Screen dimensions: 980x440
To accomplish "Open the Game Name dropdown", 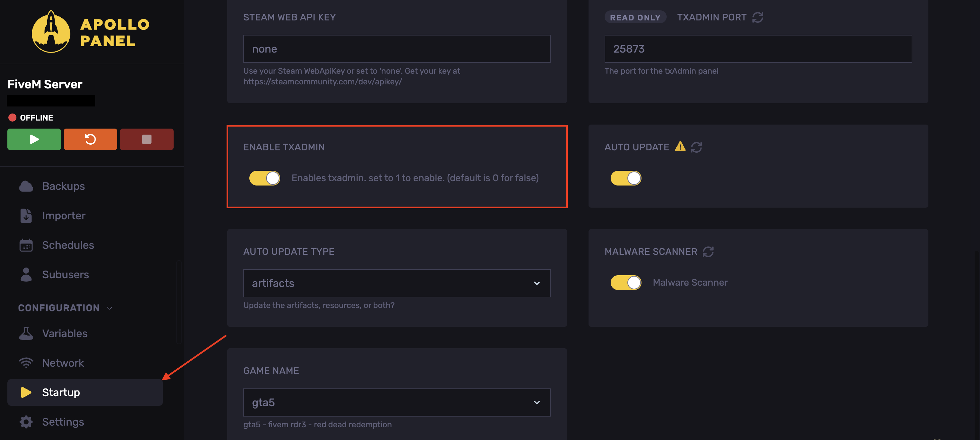I will 397,402.
